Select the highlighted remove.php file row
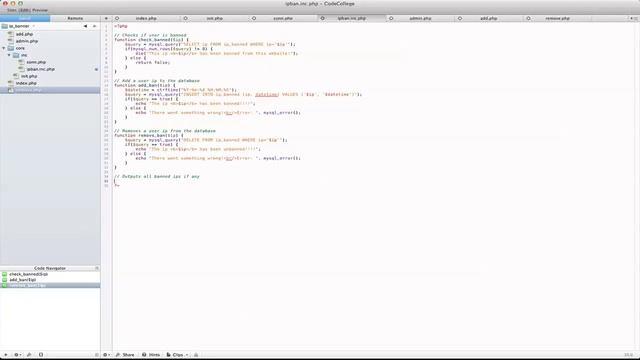 50,90
